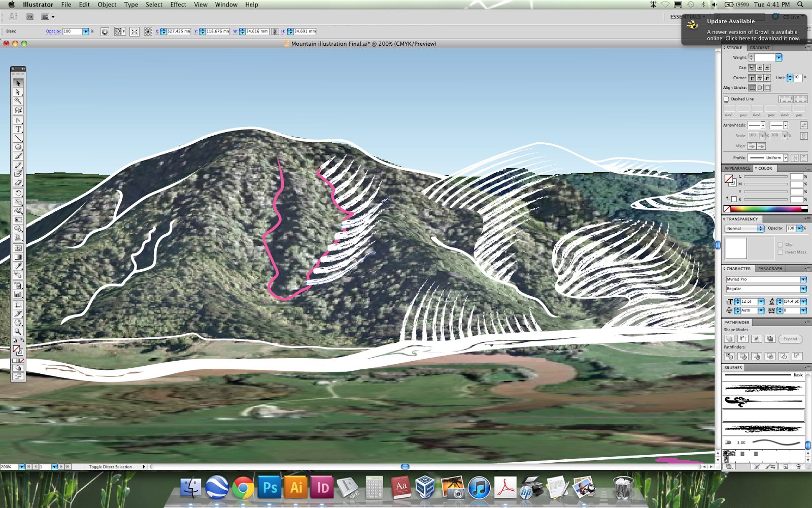Click the Minus Front shape mode icon
This screenshot has width=812, height=508.
pos(743,339)
